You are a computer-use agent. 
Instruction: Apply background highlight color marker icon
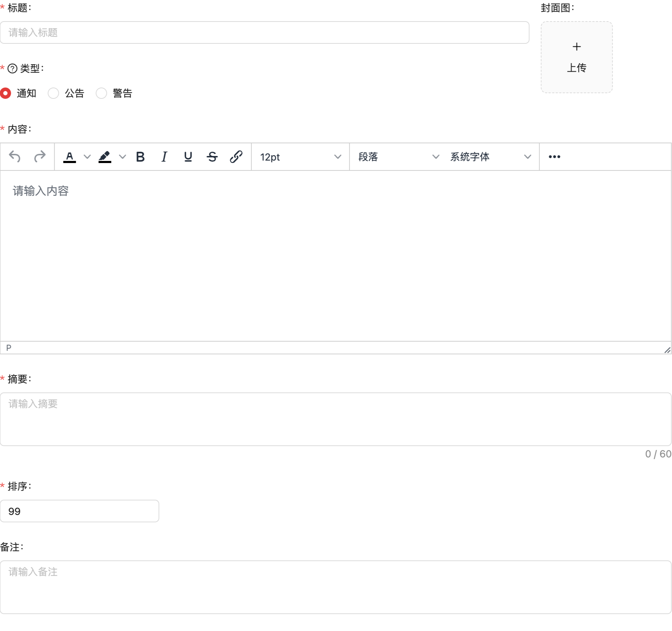105,157
